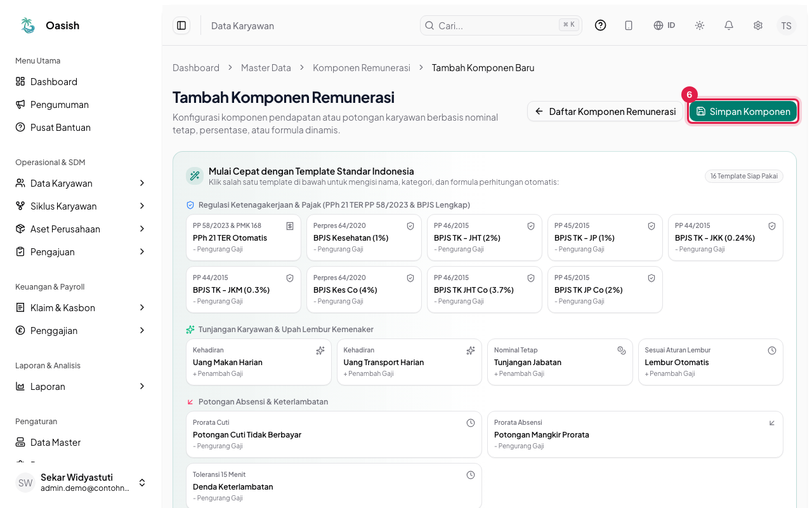Viewport: 812px width, 508px height.
Task: Pick the Potongan Mangkir Prorata template
Action: (x=635, y=434)
